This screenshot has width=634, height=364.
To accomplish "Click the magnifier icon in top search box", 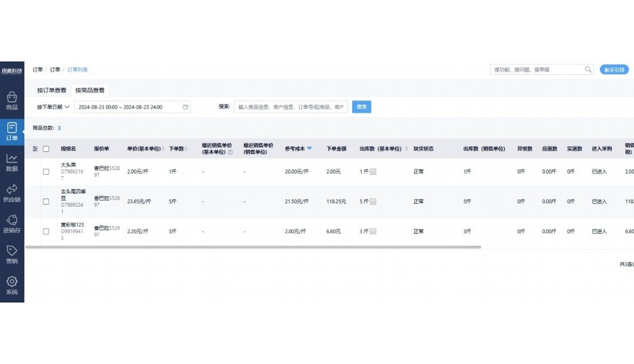I will click(587, 70).
